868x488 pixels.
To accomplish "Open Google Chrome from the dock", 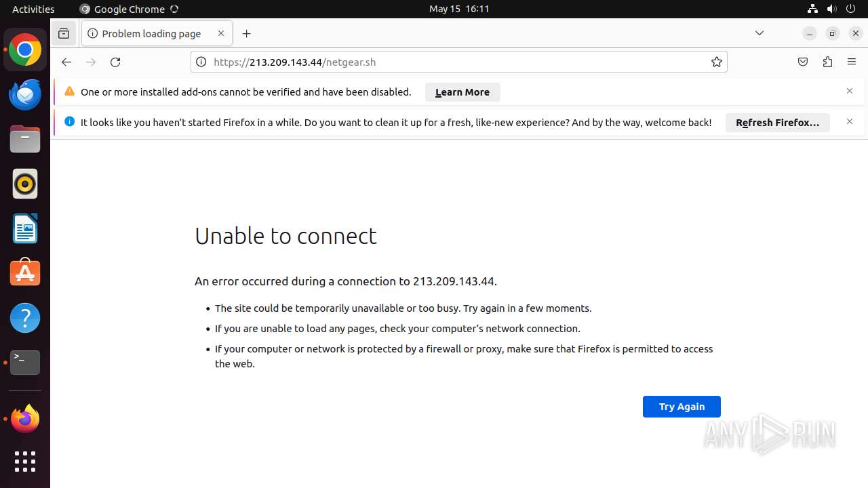I will pyautogui.click(x=25, y=50).
